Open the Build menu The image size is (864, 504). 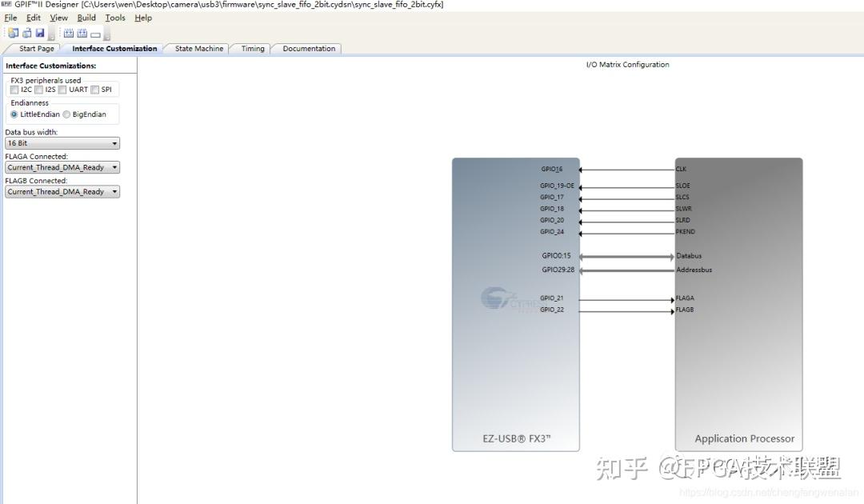pyautogui.click(x=86, y=17)
